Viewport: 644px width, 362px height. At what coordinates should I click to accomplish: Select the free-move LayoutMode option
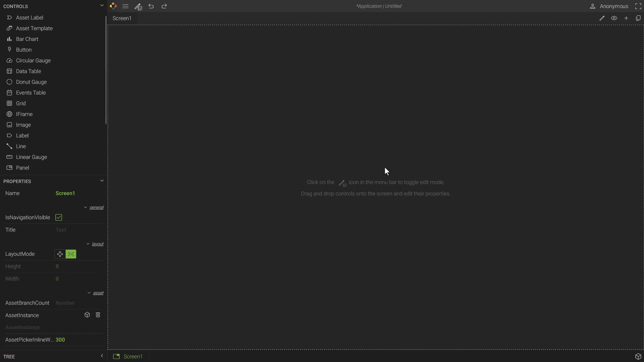coord(60,254)
